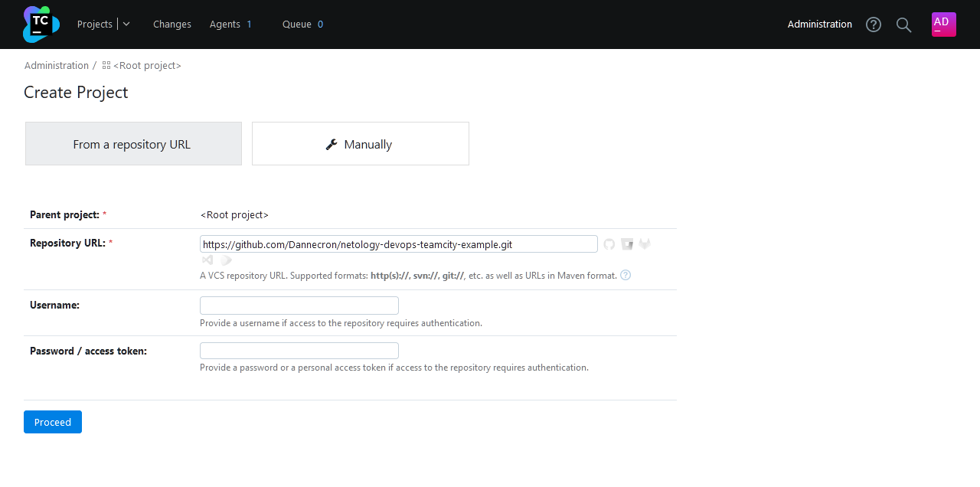Select the Visual Studio icon below the URL field
980x487 pixels.
pyautogui.click(x=207, y=260)
